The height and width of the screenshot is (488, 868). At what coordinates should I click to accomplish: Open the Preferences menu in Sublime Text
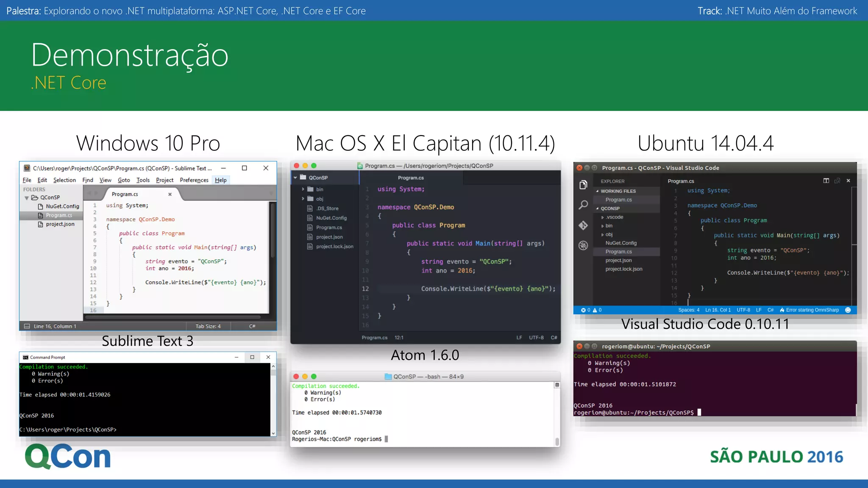(x=194, y=180)
